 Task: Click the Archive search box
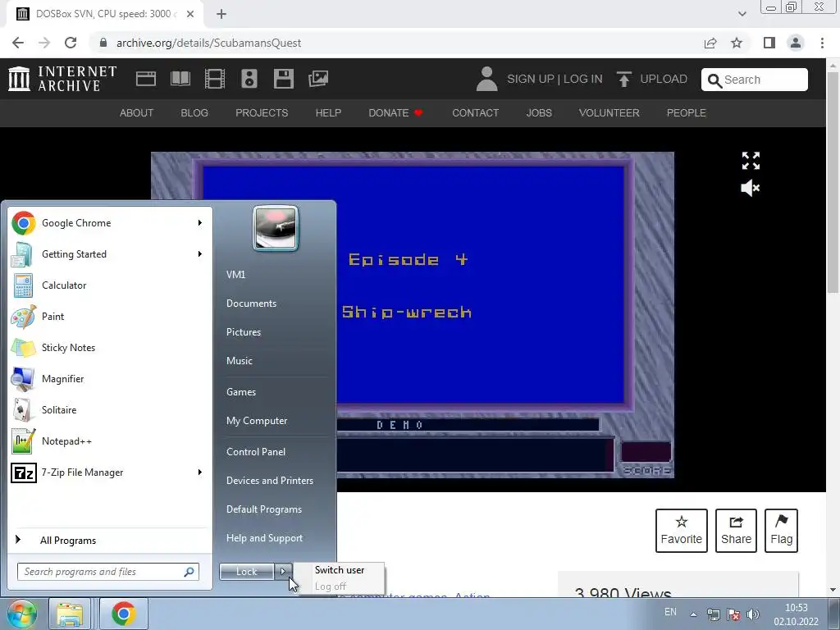click(x=755, y=80)
